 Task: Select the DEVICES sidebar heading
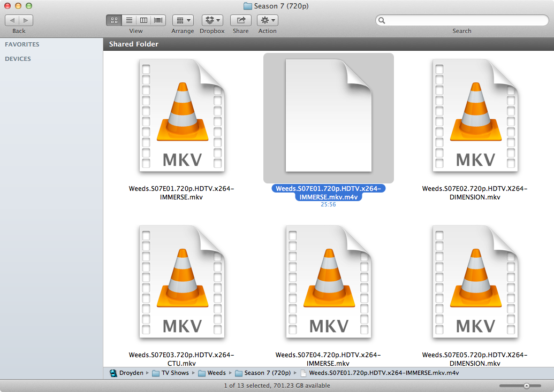[x=18, y=59]
